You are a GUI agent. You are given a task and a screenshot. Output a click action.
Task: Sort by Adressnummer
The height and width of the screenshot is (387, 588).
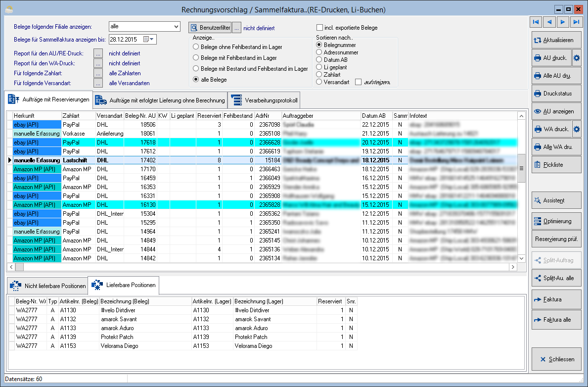coord(319,52)
